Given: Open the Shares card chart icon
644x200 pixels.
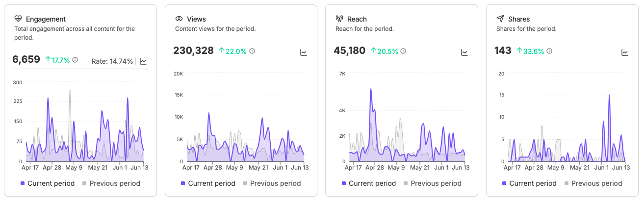Looking at the screenshot, I should [625, 52].
